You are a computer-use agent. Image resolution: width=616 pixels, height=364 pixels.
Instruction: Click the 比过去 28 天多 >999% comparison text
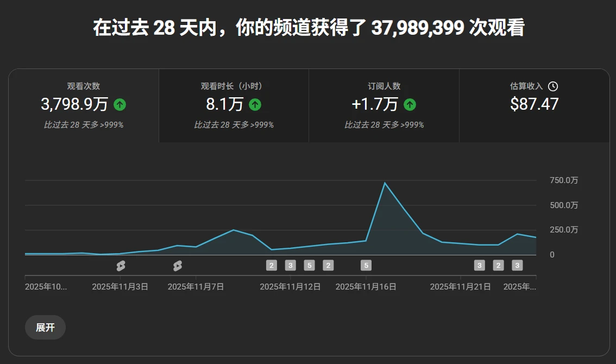click(x=83, y=124)
